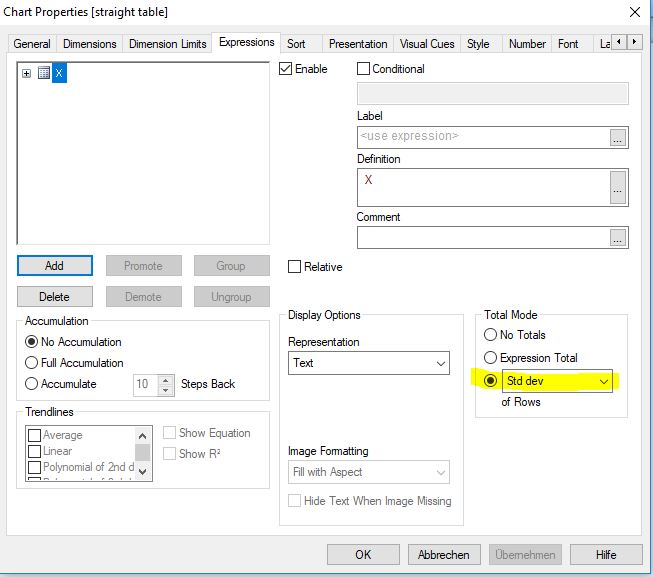The image size is (653, 577).
Task: Choose the Expression Total radio option
Action: coord(490,358)
